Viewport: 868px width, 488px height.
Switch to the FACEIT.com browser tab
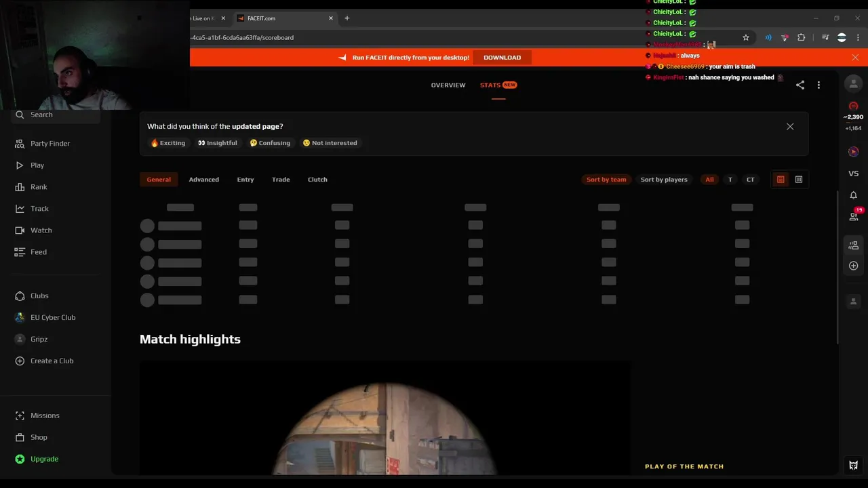coord(284,18)
